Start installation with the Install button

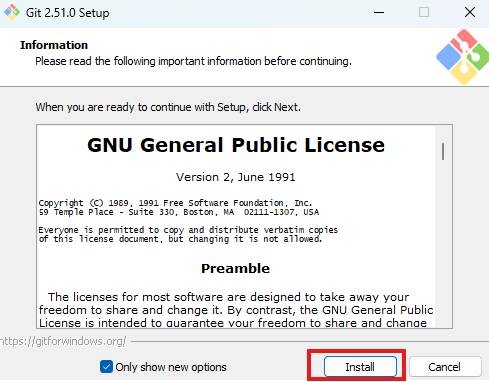(360, 367)
